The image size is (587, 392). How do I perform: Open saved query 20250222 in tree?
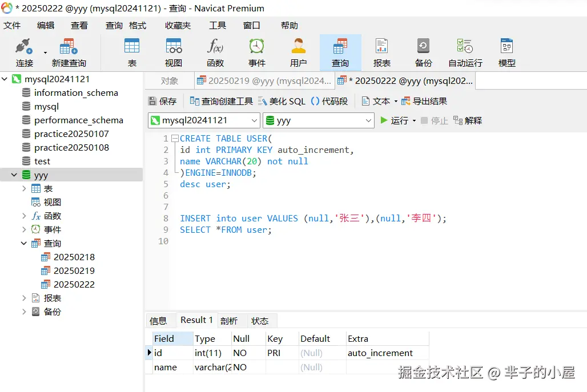[74, 284]
